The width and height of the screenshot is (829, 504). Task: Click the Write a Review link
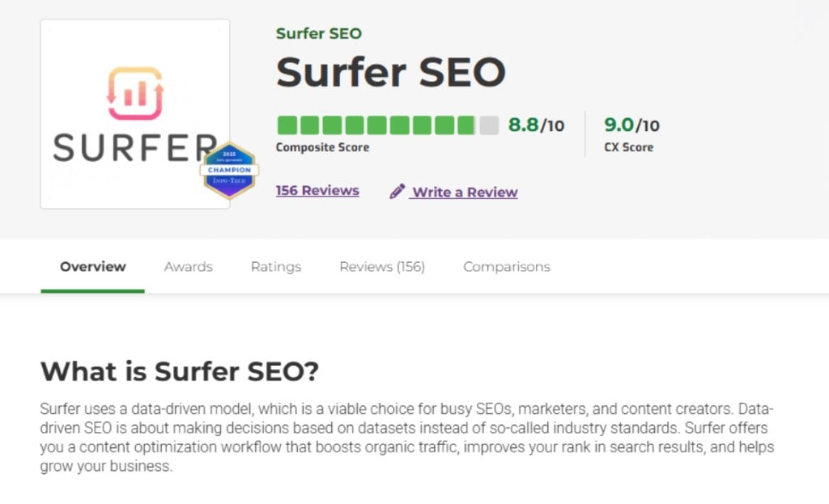[x=465, y=193]
